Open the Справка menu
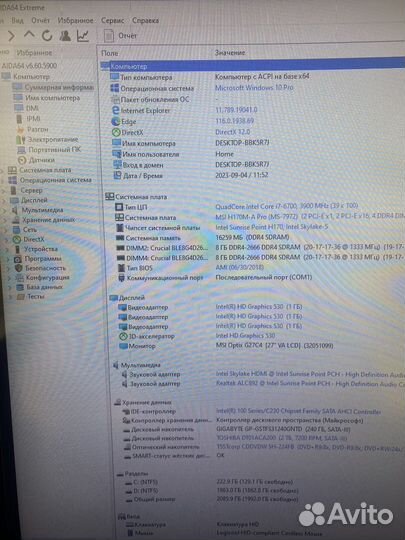This screenshot has width=405, height=540. (145, 21)
